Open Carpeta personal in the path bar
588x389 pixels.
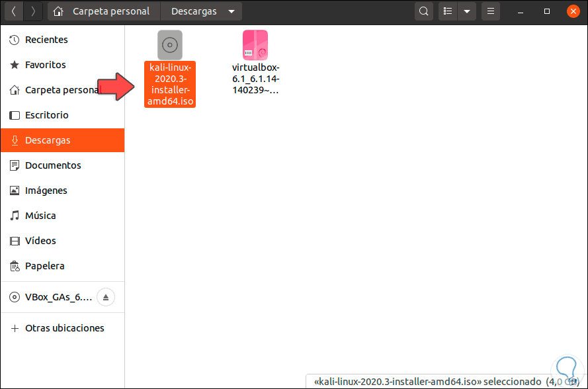pyautogui.click(x=111, y=11)
